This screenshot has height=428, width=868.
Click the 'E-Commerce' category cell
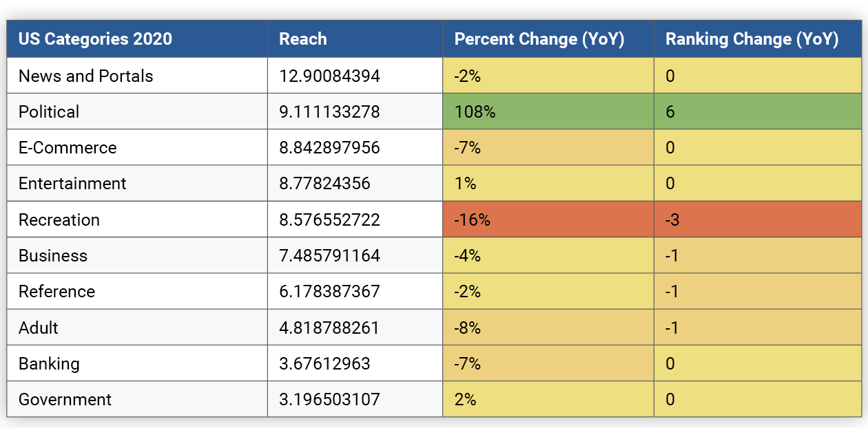(68, 147)
